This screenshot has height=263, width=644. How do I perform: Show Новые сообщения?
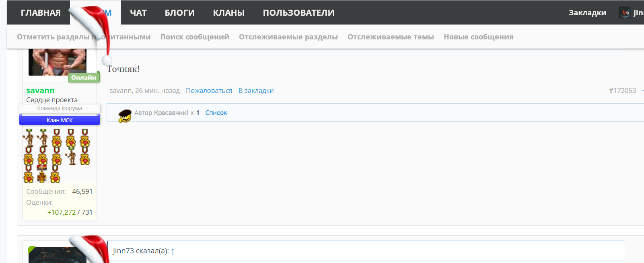click(x=478, y=37)
